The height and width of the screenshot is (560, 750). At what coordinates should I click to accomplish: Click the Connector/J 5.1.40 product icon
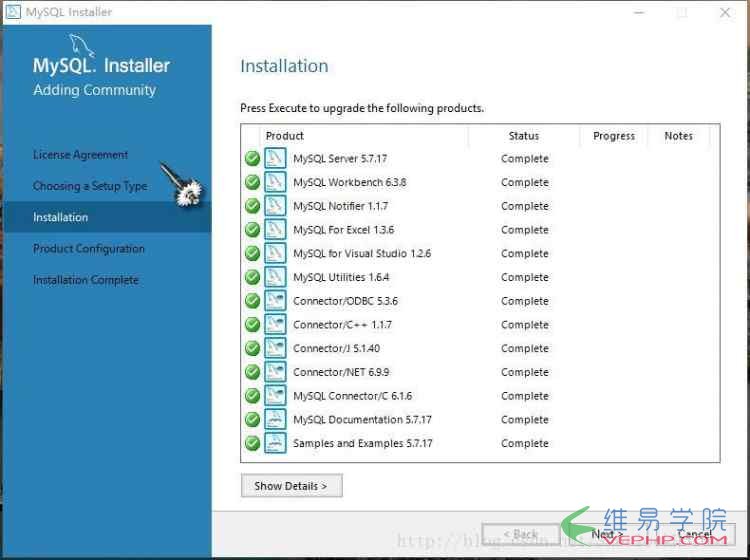[x=275, y=348]
